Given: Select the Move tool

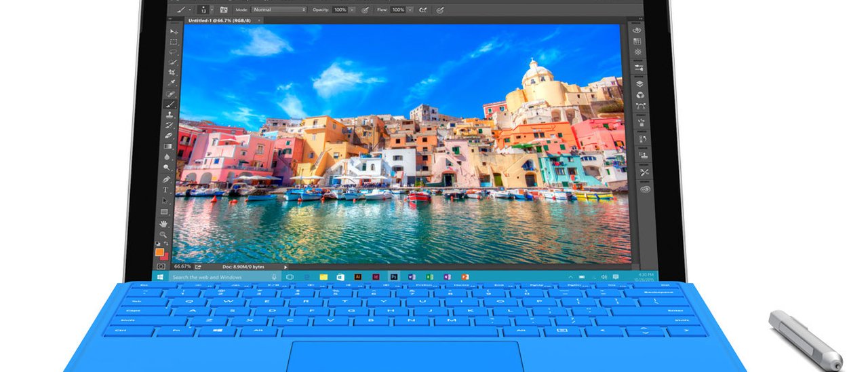Looking at the screenshot, I should pos(174,32).
